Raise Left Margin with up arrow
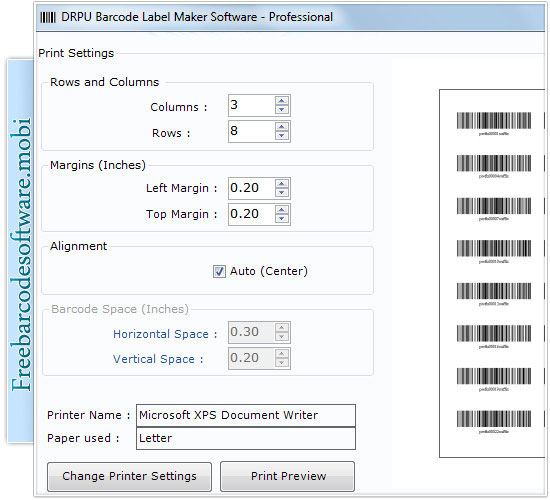 [282, 184]
